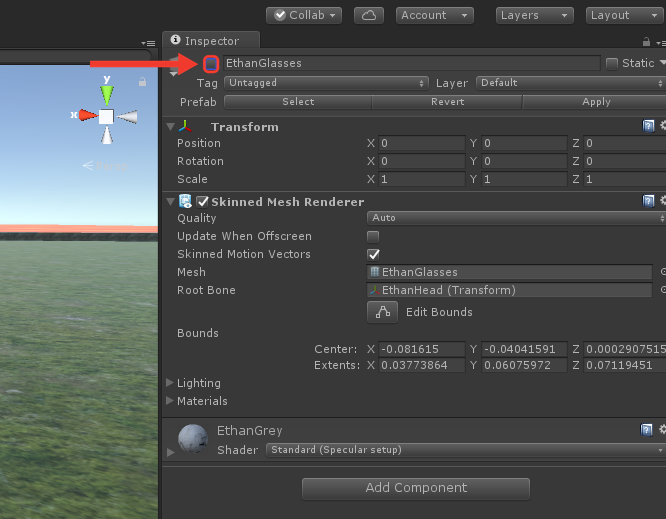Click the Prefab Select button
Image resolution: width=666 pixels, height=519 pixels.
click(298, 102)
